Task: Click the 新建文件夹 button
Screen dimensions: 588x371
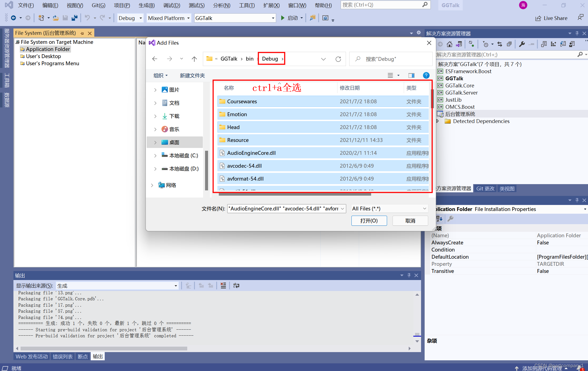Action: (192, 76)
